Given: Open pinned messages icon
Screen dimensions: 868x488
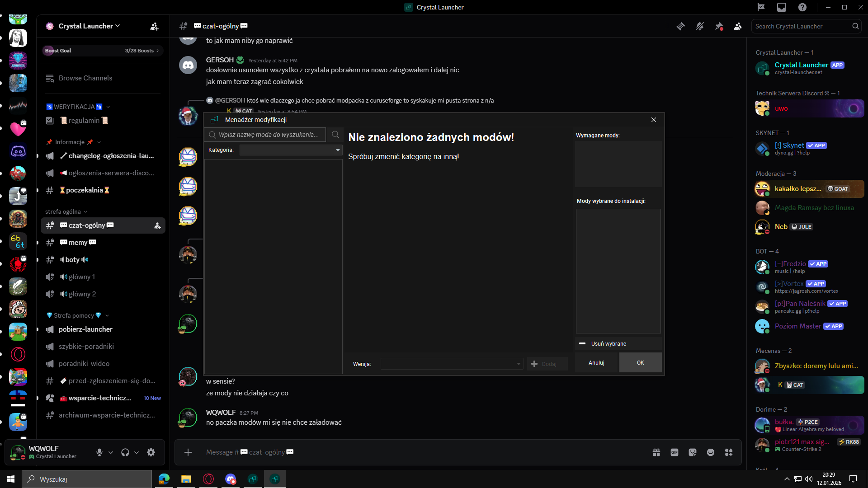Looking at the screenshot, I should click(719, 26).
